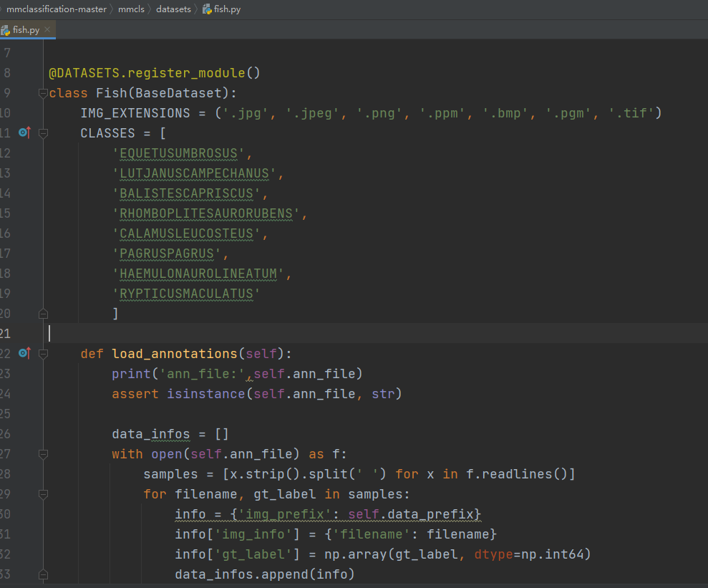Click the 'RHOMBOPLITESAURORUBENS' string
The width and height of the screenshot is (708, 588).
(x=206, y=213)
